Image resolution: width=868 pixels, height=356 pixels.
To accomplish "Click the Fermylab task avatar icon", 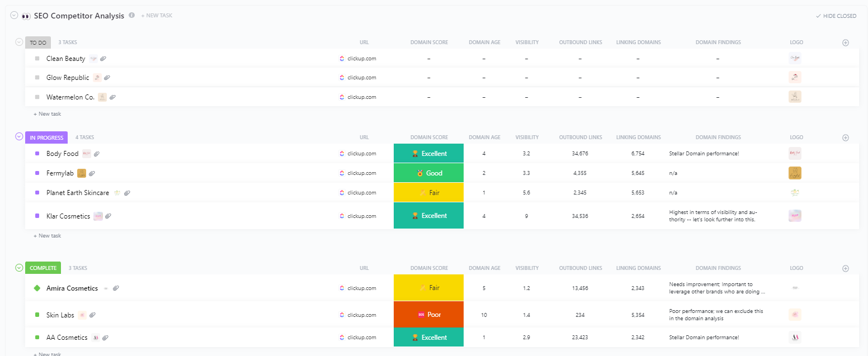I will click(x=82, y=173).
